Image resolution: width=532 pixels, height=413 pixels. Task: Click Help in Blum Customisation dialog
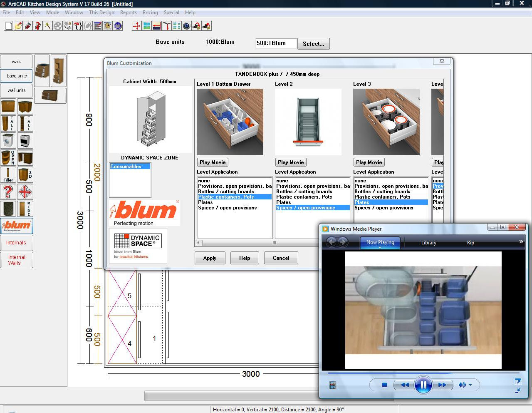[245, 258]
